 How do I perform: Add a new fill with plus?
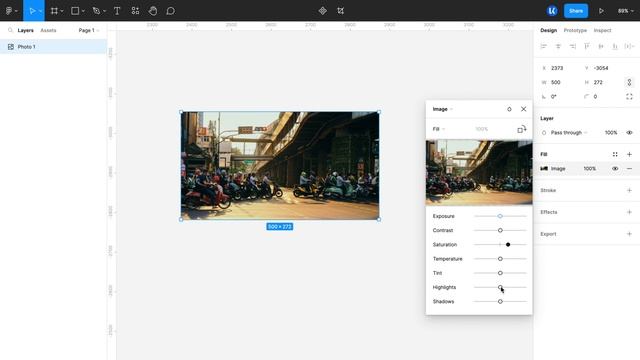tap(629, 154)
